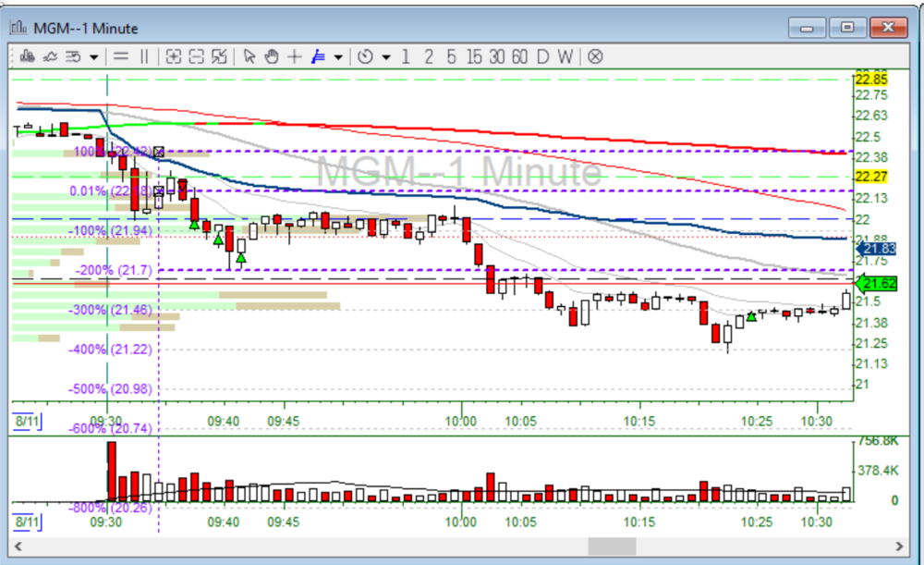Switch to the 60 minute timeframe
Screen dimensions: 924x565
pyautogui.click(x=519, y=56)
